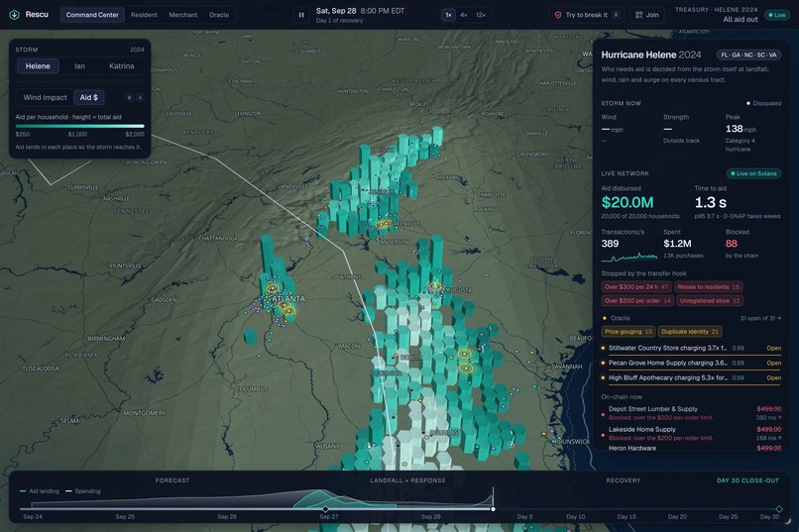Click the Join button

coord(646,15)
